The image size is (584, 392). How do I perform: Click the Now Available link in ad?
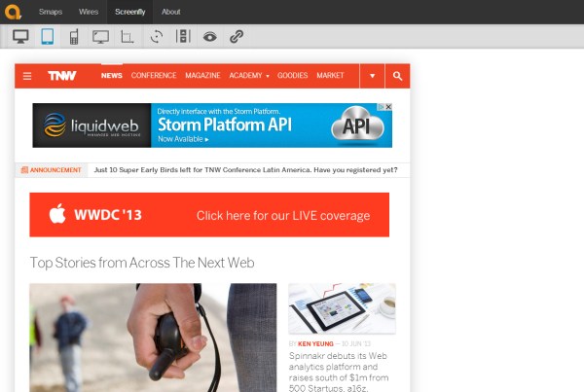(x=183, y=139)
